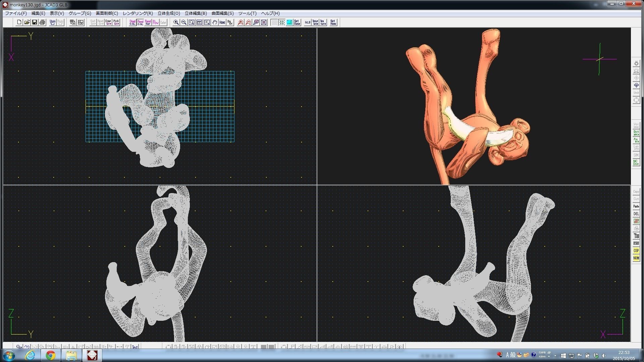Image resolution: width=644 pixels, height=362 pixels.
Task: Click the taskbar clock showing 22:53
Action: pyautogui.click(x=624, y=355)
